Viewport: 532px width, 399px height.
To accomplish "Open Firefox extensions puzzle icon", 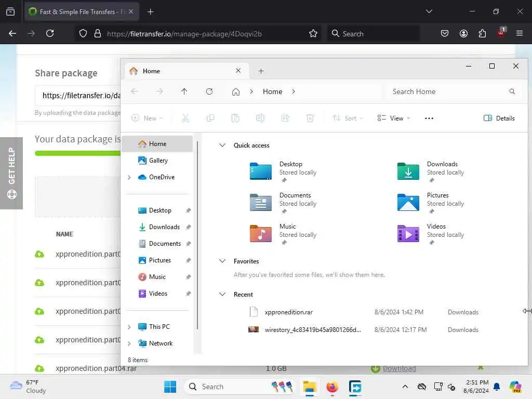I will 482,33.
